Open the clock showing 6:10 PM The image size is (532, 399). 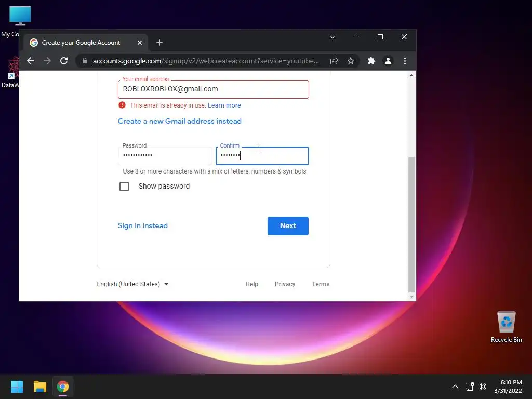tap(508, 387)
